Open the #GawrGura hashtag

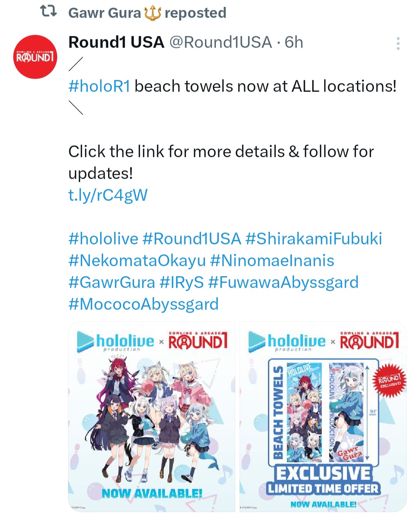112,282
